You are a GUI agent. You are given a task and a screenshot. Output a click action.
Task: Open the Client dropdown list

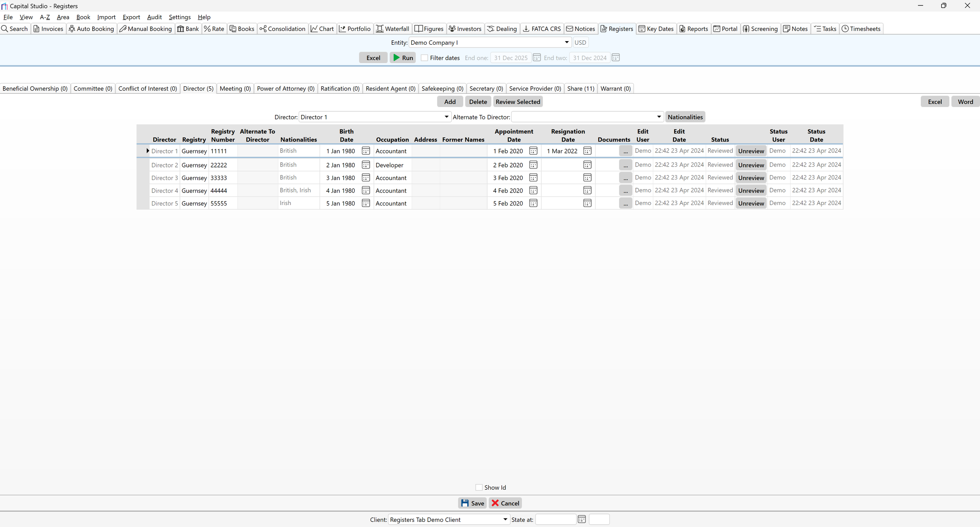click(505, 519)
